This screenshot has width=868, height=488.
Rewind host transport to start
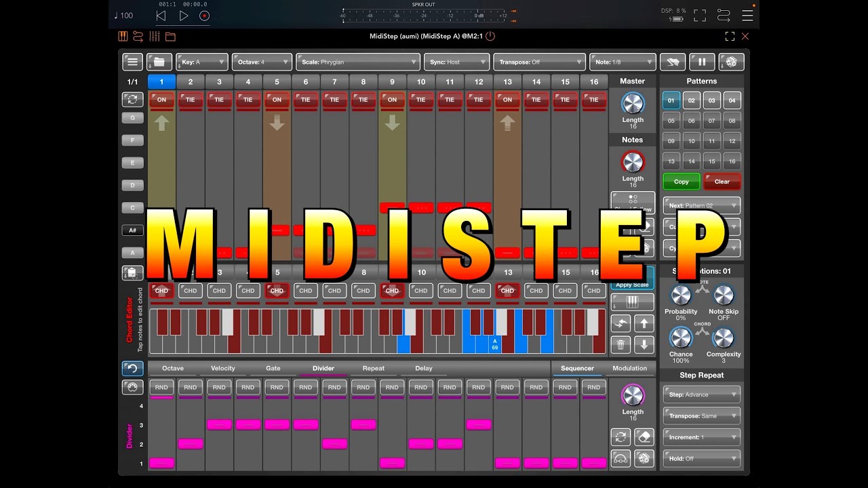click(x=161, y=16)
